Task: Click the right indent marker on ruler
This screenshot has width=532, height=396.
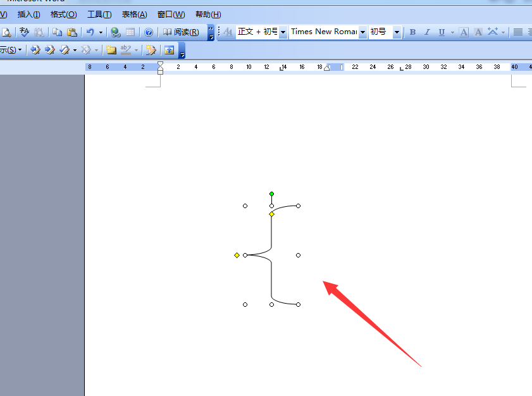Action: (327, 68)
